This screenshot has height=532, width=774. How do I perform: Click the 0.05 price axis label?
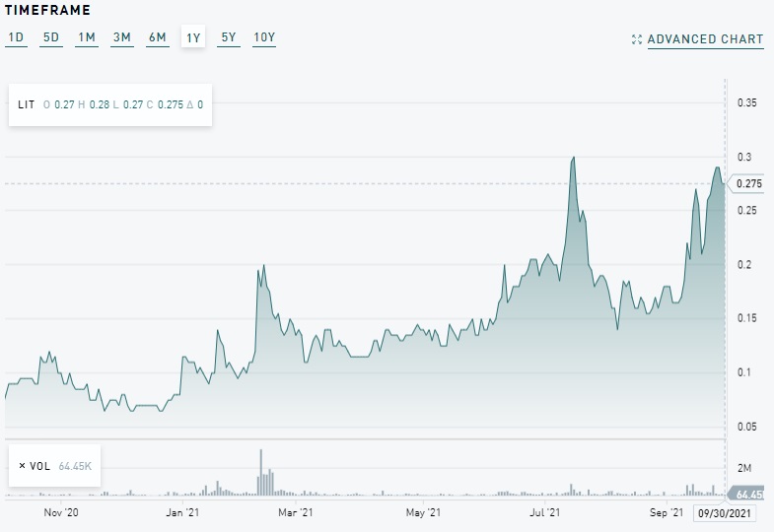[746, 427]
